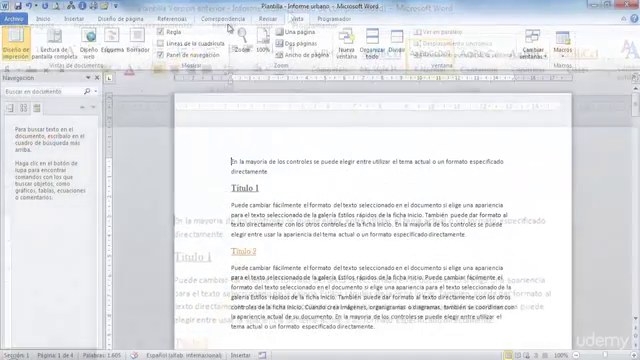
Task: Click the Word Help question mark icon
Action: [x=634, y=19]
